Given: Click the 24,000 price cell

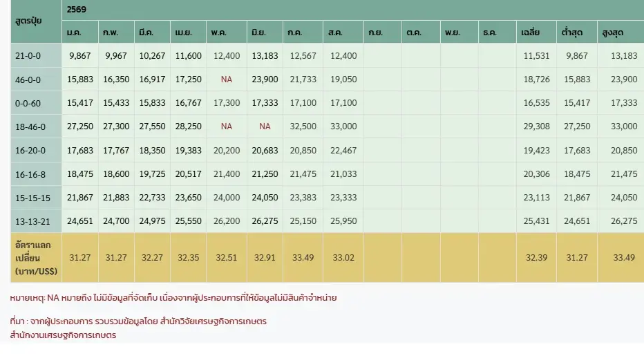Looking at the screenshot, I should tap(227, 197).
